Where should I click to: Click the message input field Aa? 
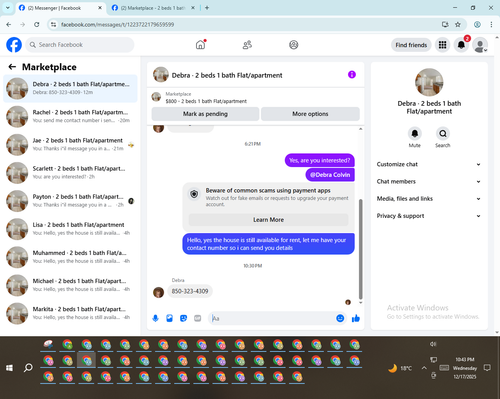coord(273,318)
